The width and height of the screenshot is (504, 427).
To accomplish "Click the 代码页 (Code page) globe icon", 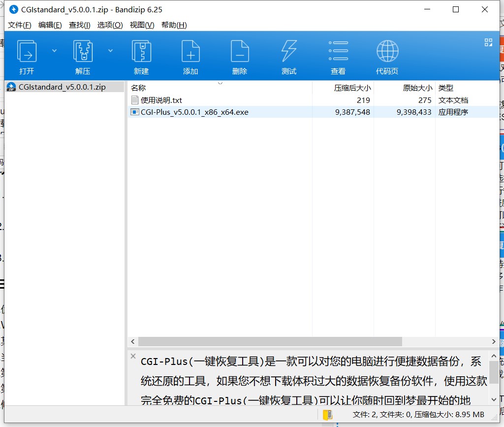I will 387,51.
